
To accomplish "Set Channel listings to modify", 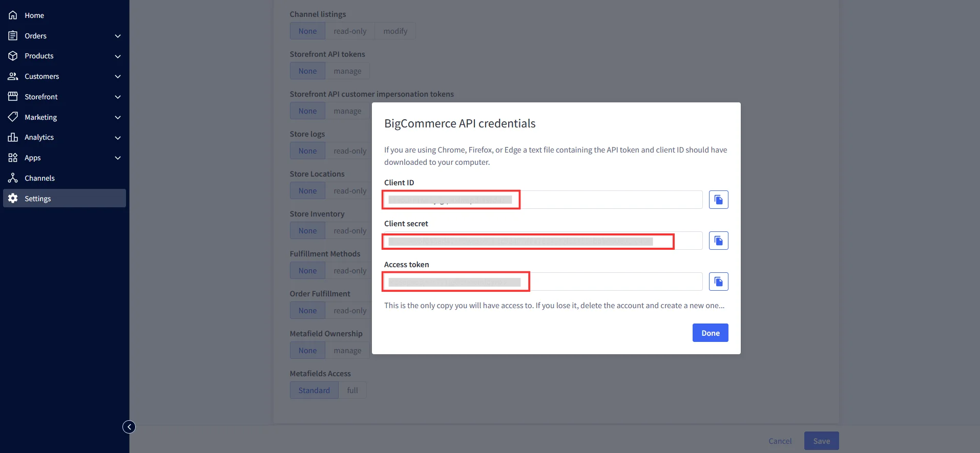I will coord(395,31).
